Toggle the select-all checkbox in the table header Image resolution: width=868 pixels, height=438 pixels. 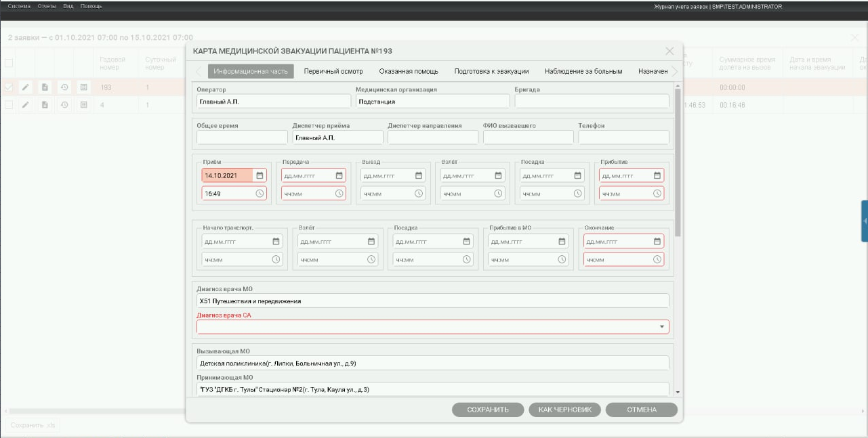click(9, 63)
